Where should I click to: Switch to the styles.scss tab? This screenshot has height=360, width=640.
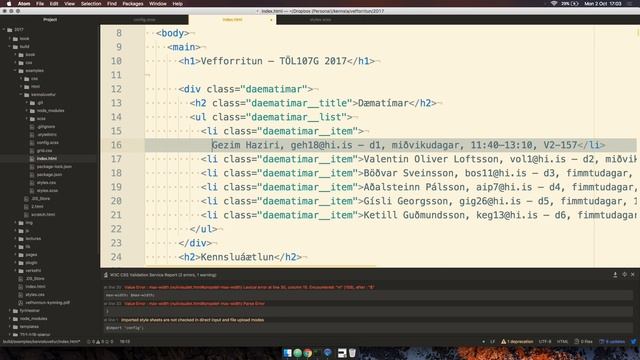(320, 20)
